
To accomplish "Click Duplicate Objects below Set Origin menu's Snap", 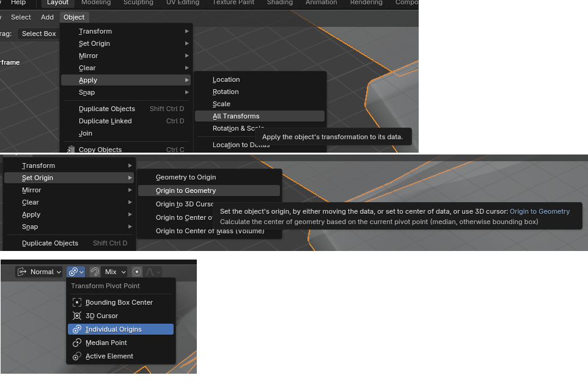I will 69,243.
